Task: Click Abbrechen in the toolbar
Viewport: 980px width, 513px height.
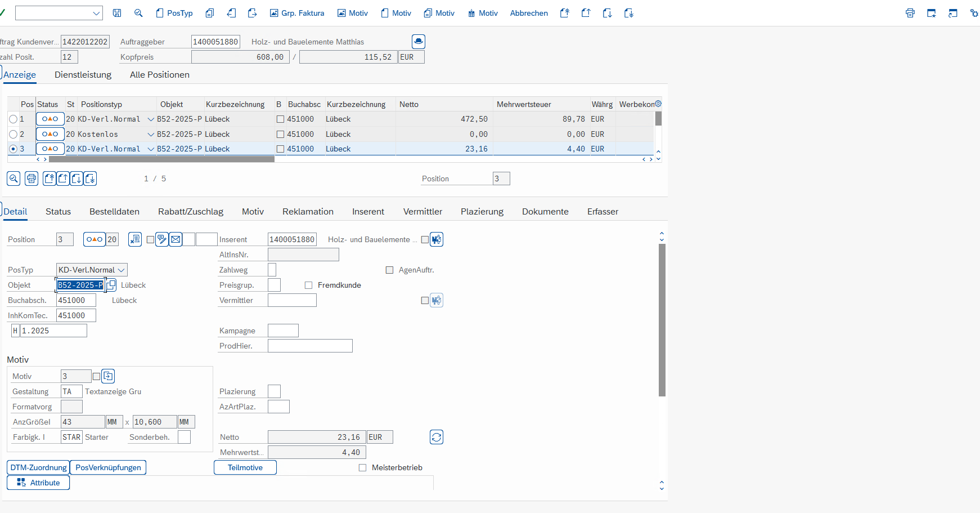Action: click(529, 13)
